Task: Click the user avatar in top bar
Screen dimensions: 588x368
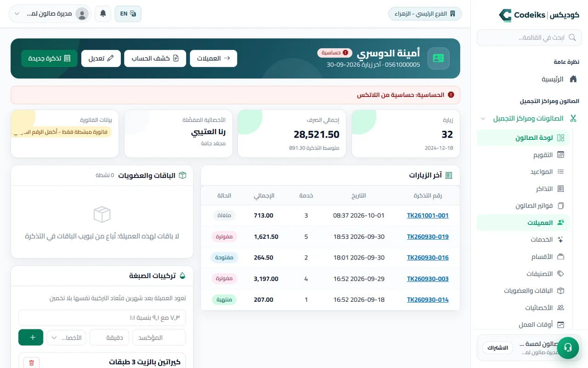Action: coord(82,14)
